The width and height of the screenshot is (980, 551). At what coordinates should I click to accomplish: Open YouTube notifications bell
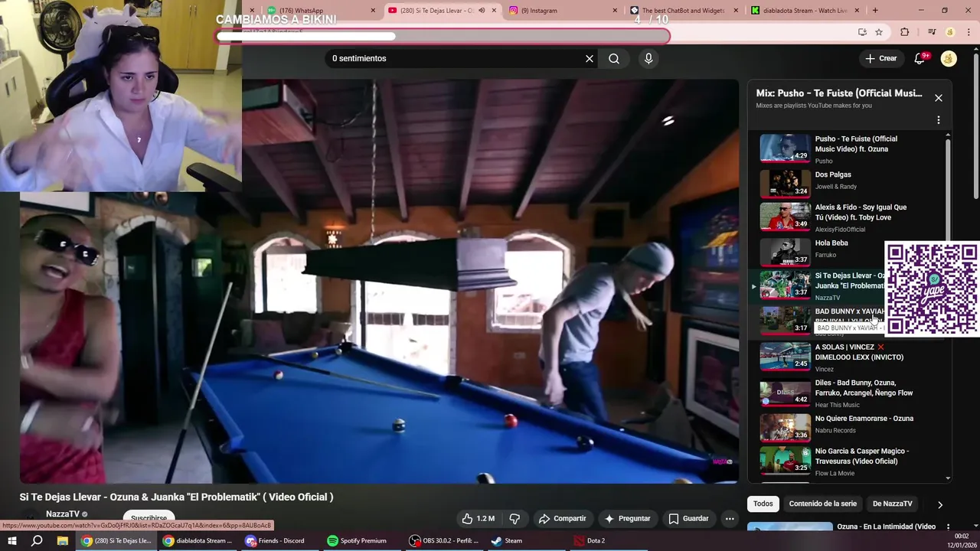[920, 58]
